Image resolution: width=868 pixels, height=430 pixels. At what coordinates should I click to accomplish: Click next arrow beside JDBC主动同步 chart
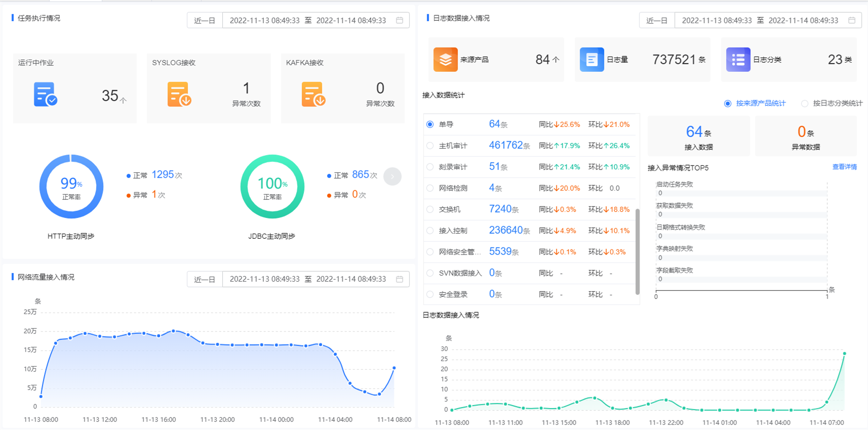click(x=392, y=177)
